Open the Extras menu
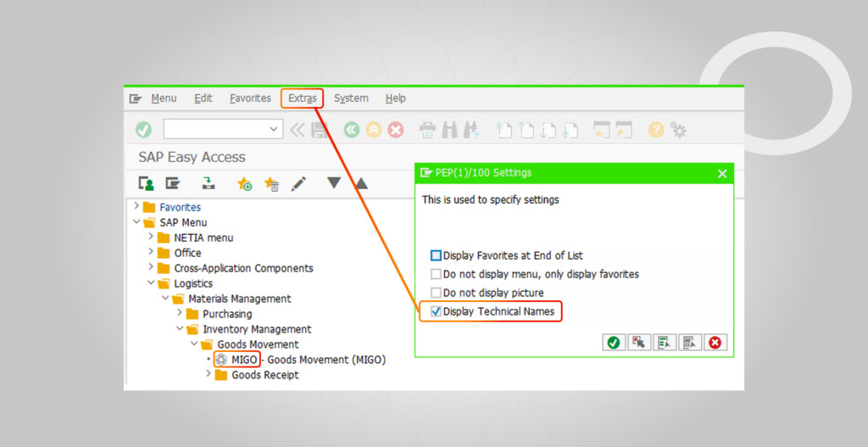868x447 pixels. pyautogui.click(x=302, y=98)
